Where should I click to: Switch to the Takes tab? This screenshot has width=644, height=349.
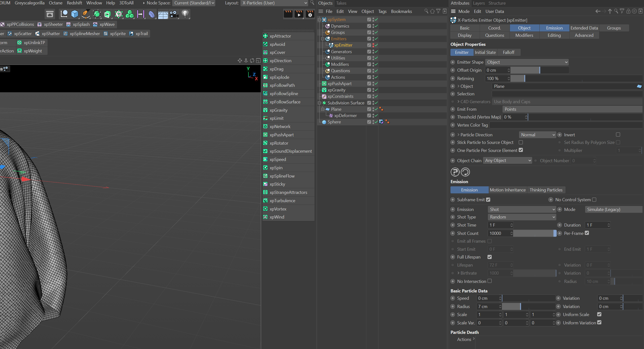click(341, 3)
